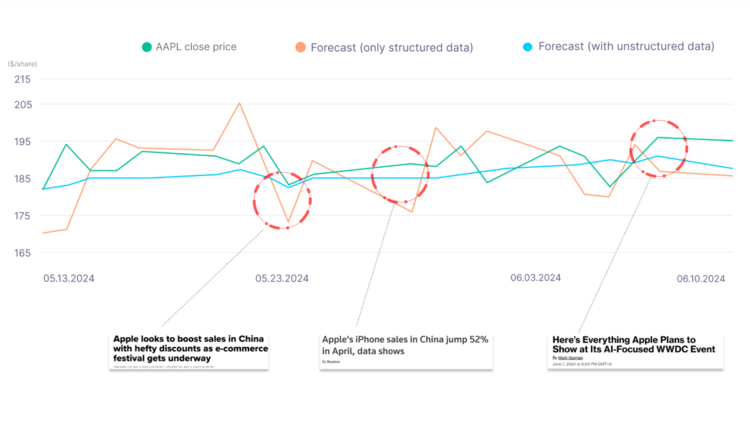
Task: Click the 165 value on the price axis
Action: tap(22, 254)
